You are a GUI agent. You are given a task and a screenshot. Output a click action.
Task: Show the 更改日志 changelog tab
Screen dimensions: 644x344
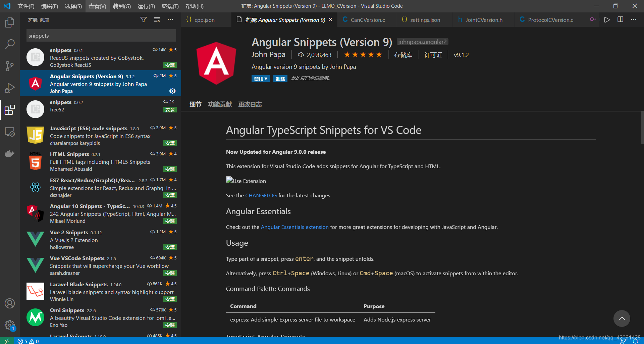coord(250,104)
